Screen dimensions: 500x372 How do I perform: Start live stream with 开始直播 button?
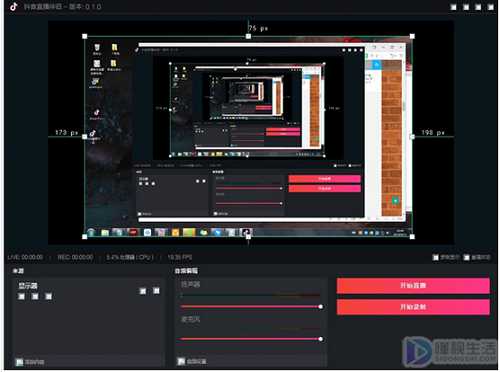pos(413,286)
